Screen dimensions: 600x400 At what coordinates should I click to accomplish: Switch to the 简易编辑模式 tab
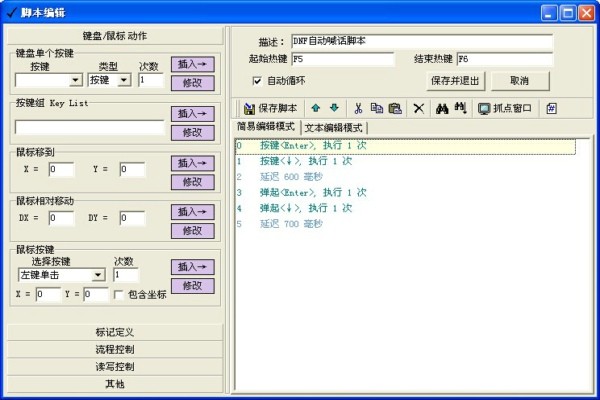(x=266, y=127)
